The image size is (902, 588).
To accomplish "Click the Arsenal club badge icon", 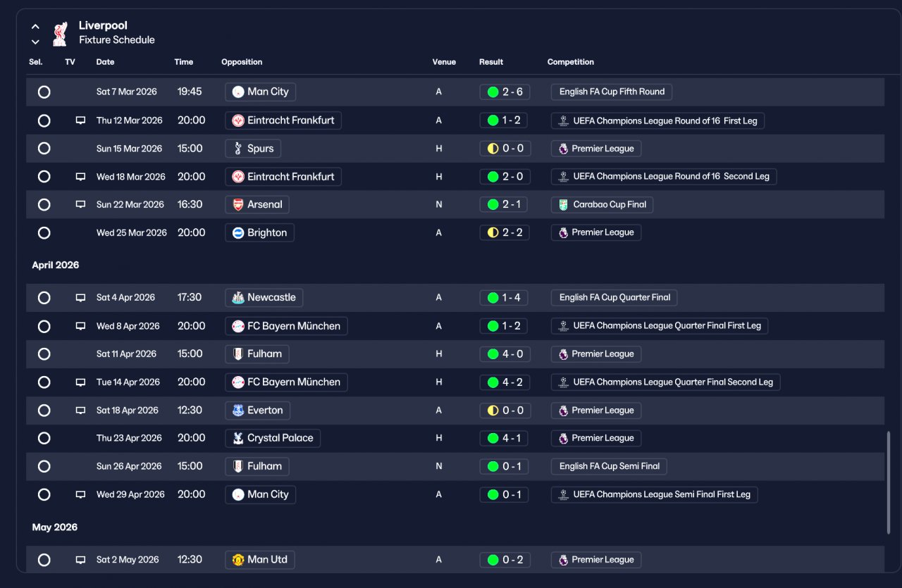I will pyautogui.click(x=238, y=205).
